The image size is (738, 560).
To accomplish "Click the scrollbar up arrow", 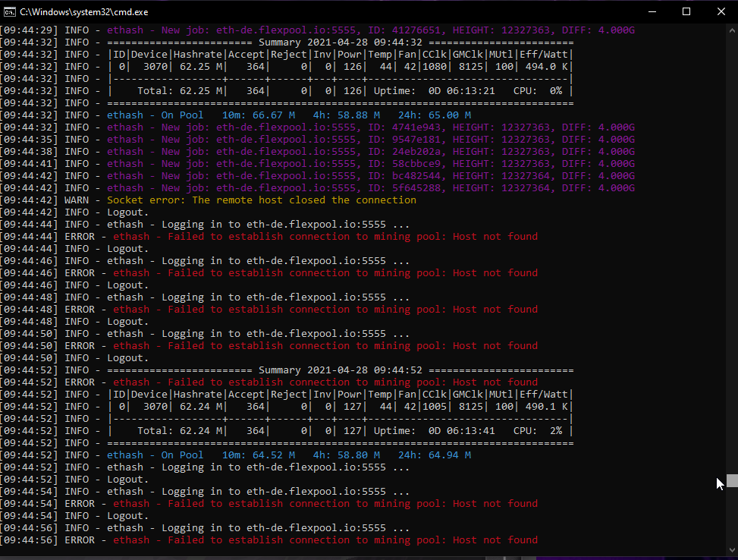I will tap(732, 30).
